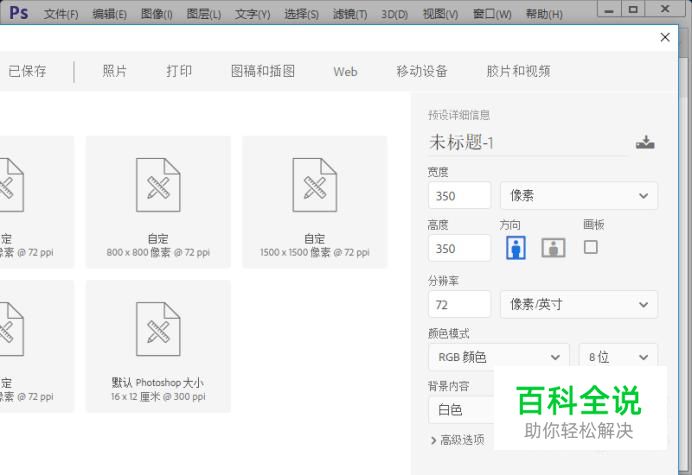692x475 pixels.
Task: Click the 未标题-1 document name field
Action: click(528, 143)
